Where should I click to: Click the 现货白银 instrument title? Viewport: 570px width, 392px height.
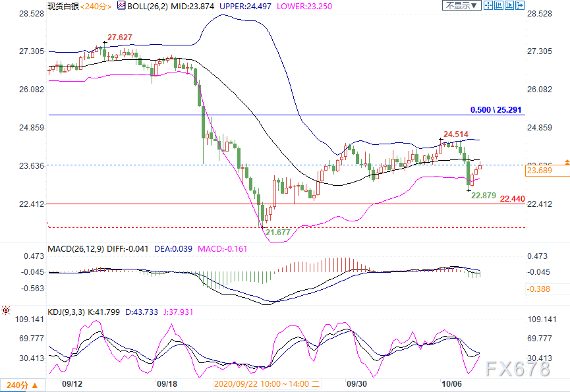point(63,6)
